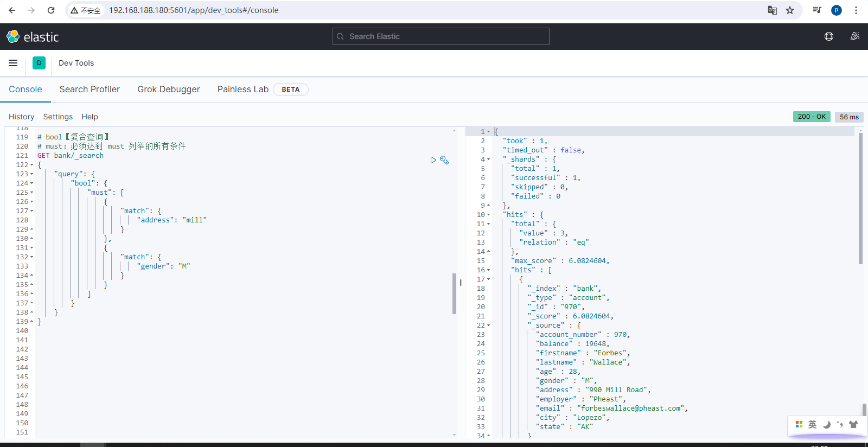Collapse the total fold at line 11
Screen dimensions: 868x447
(488, 224)
